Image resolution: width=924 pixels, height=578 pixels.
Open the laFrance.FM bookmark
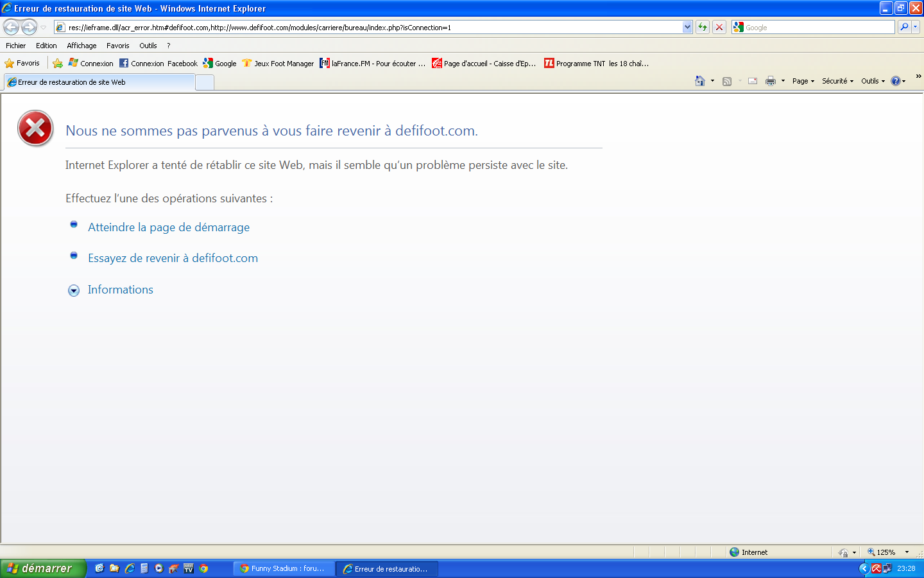click(x=373, y=63)
